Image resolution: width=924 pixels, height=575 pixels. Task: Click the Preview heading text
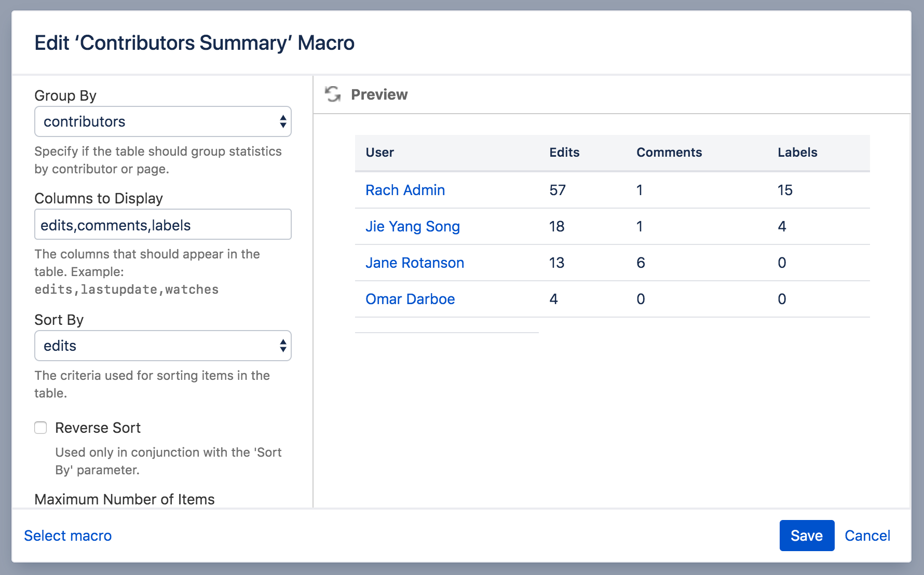pos(379,94)
